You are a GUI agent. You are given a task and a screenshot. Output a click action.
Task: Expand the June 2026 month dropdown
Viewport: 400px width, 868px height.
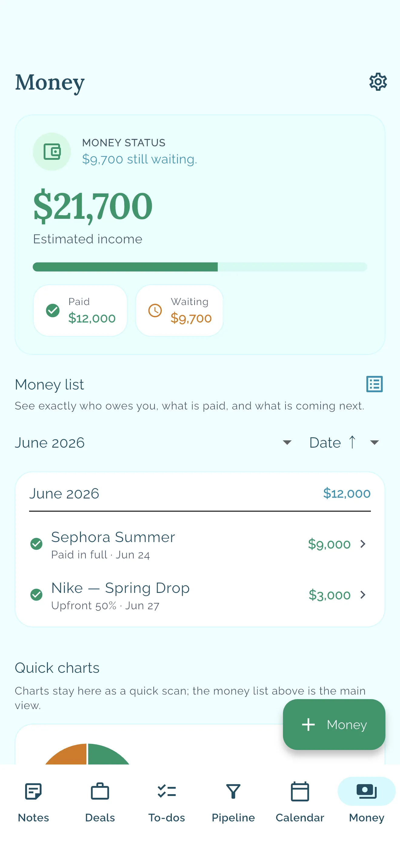pos(287,442)
